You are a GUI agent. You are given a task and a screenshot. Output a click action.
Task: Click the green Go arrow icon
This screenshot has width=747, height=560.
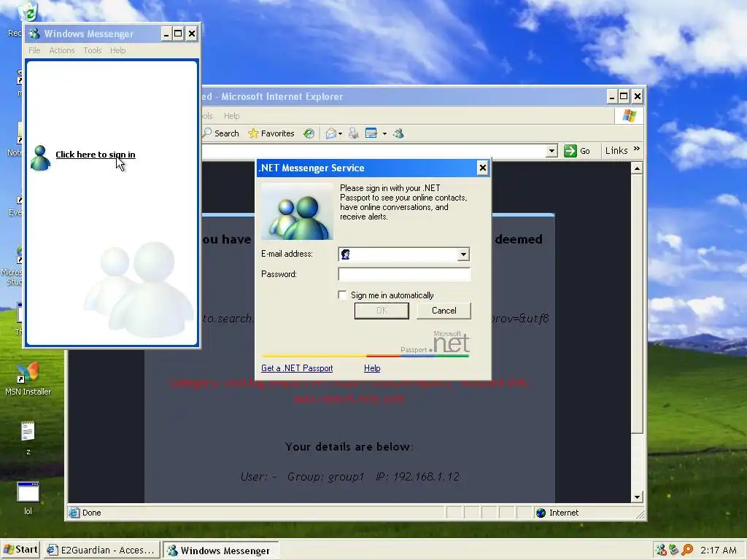570,151
